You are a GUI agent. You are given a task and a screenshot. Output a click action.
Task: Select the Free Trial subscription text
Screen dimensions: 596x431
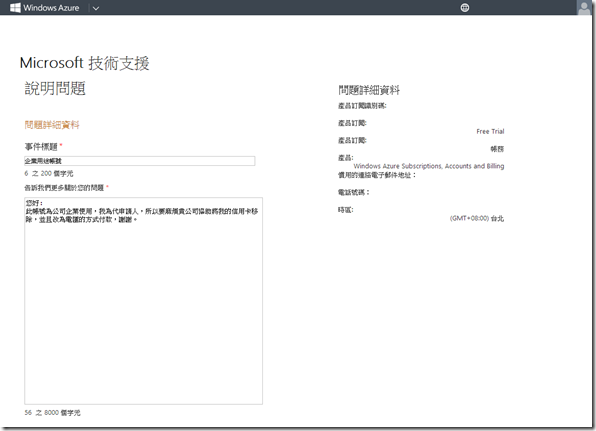coord(490,132)
